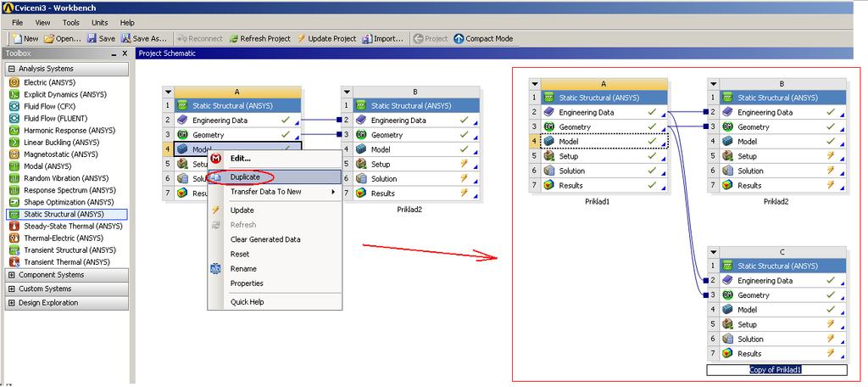The image size is (868, 387).
Task: Click the Import toolbar button
Action: 383,39
